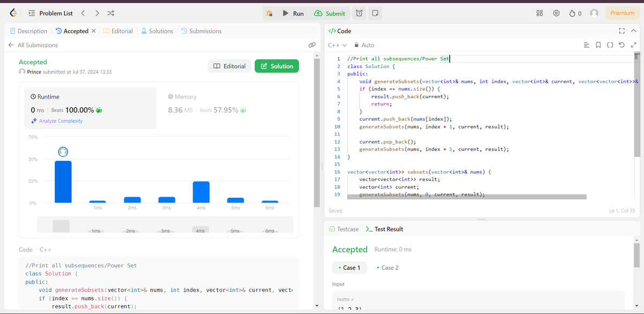Open the LeetCode home logo
644x314 pixels.
(x=13, y=13)
